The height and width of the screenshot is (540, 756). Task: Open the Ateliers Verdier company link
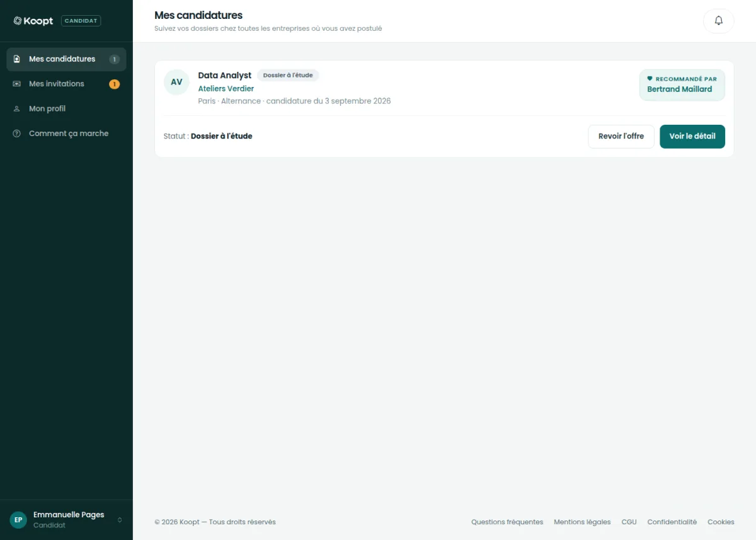[226, 89]
